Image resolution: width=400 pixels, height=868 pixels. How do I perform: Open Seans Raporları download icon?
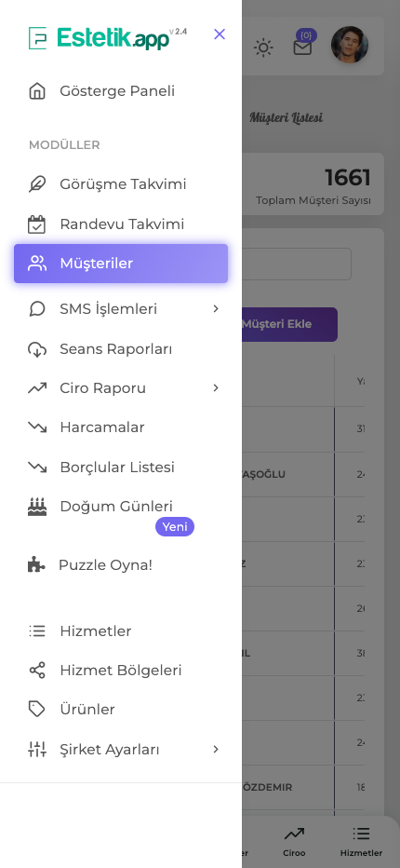point(37,349)
